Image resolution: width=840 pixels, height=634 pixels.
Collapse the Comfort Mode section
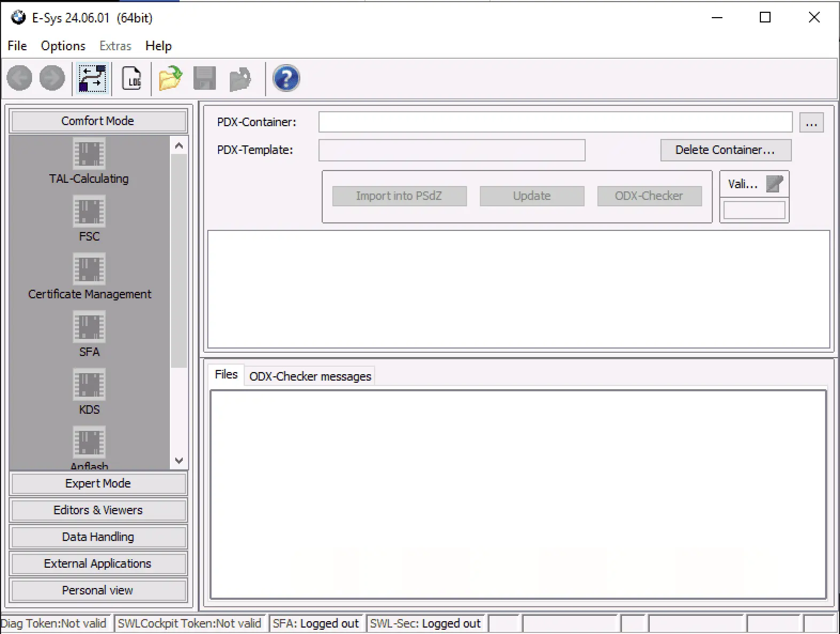[x=98, y=121]
